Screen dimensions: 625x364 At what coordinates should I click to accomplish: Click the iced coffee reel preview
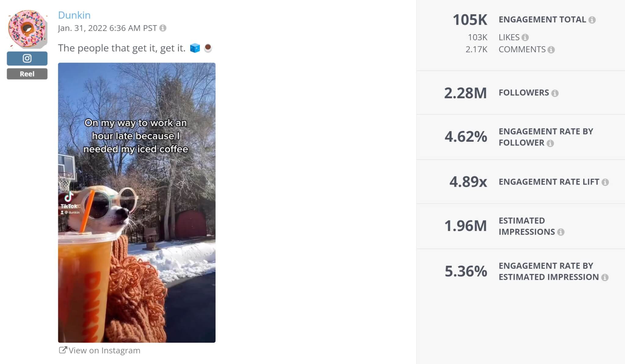coord(137,201)
